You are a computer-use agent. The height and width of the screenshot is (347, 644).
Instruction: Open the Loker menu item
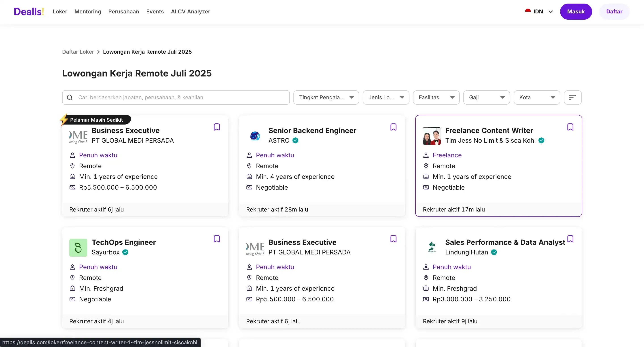(60, 11)
